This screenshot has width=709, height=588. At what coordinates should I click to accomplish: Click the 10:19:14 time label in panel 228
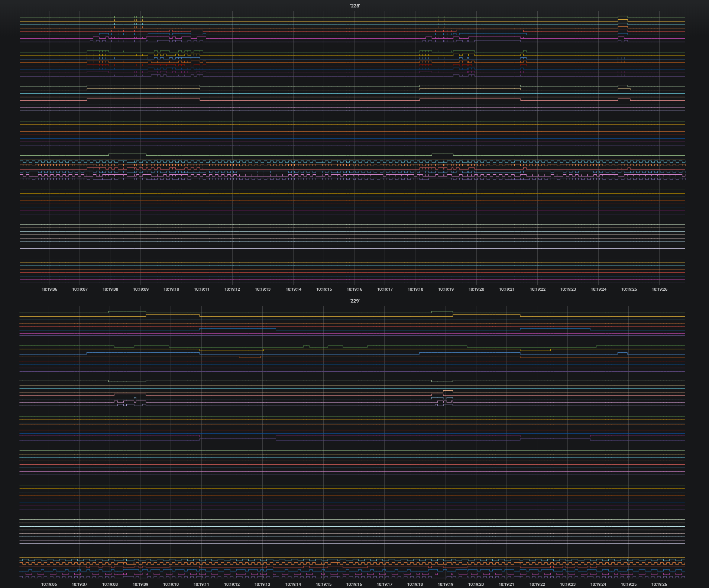294,289
